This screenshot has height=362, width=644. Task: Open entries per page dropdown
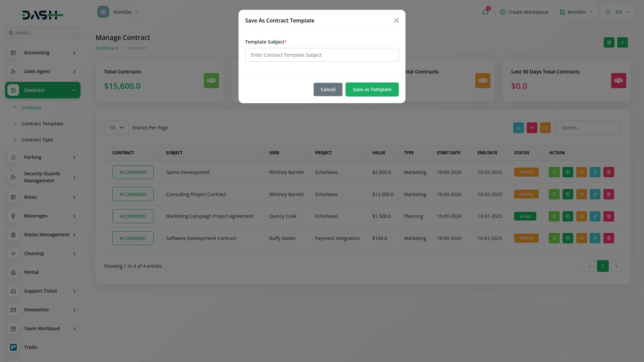click(116, 128)
